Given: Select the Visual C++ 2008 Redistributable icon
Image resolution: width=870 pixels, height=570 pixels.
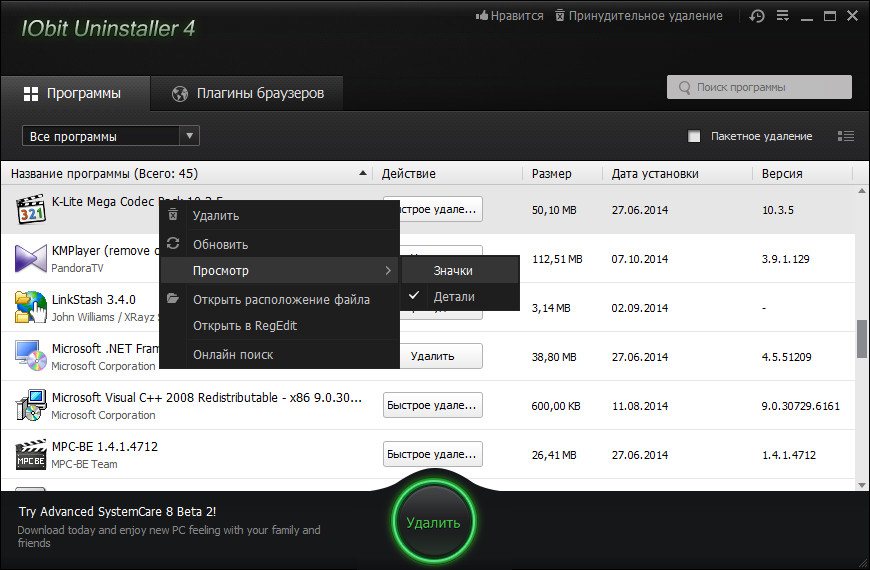Looking at the screenshot, I should [31, 405].
